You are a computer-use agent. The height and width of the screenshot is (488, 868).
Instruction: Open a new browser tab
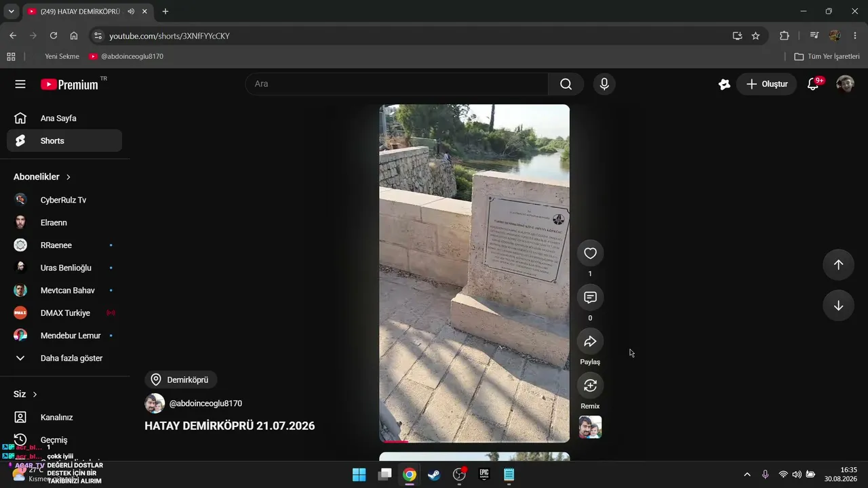pyautogui.click(x=165, y=12)
